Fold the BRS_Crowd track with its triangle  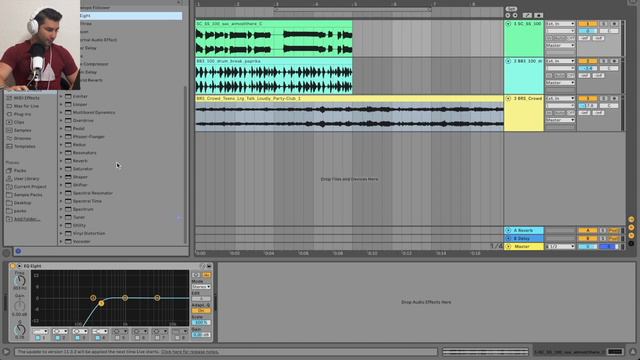tap(508, 98)
